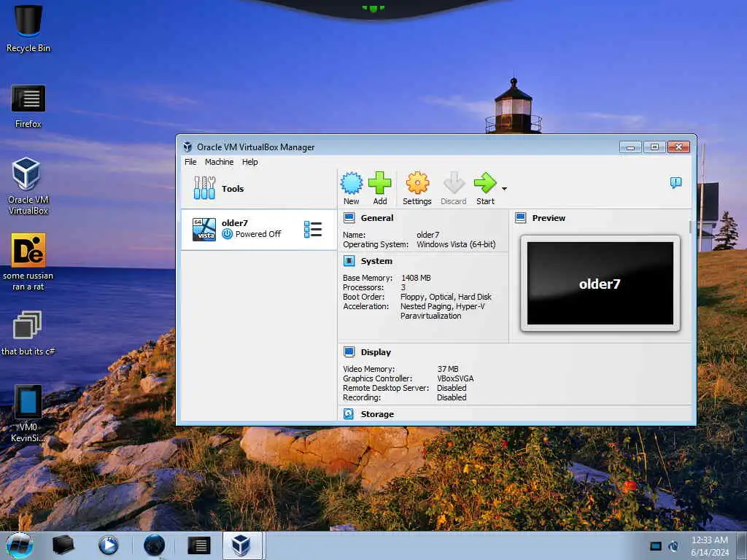Select the older7 virtual machine entry
The image size is (747, 560).
[258, 230]
